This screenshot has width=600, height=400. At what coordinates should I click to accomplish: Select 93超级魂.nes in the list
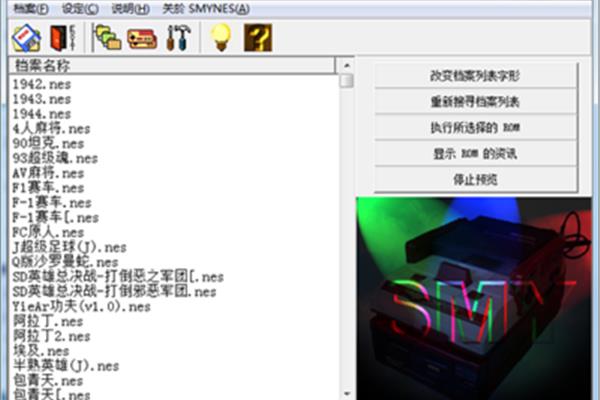pyautogui.click(x=55, y=158)
